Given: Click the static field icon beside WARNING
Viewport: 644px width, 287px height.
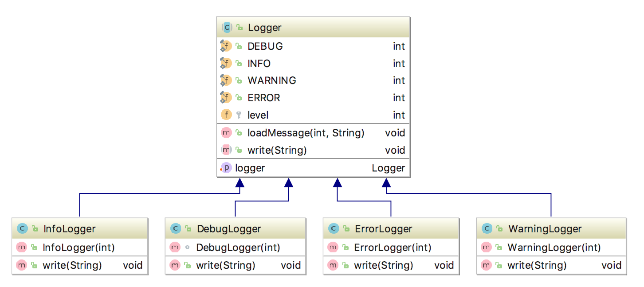Looking at the screenshot, I should point(226,80).
